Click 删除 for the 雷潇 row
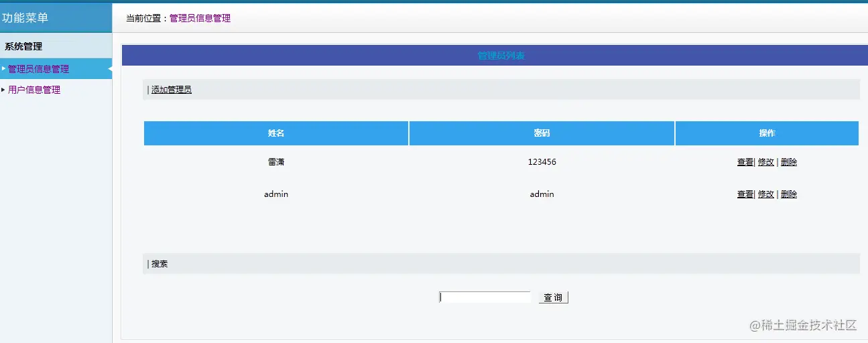The image size is (868, 343). pyautogui.click(x=789, y=162)
